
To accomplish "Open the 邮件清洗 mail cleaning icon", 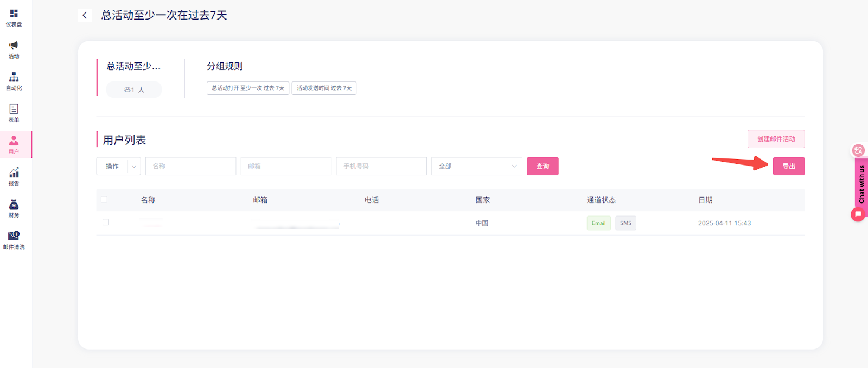I will point(14,236).
